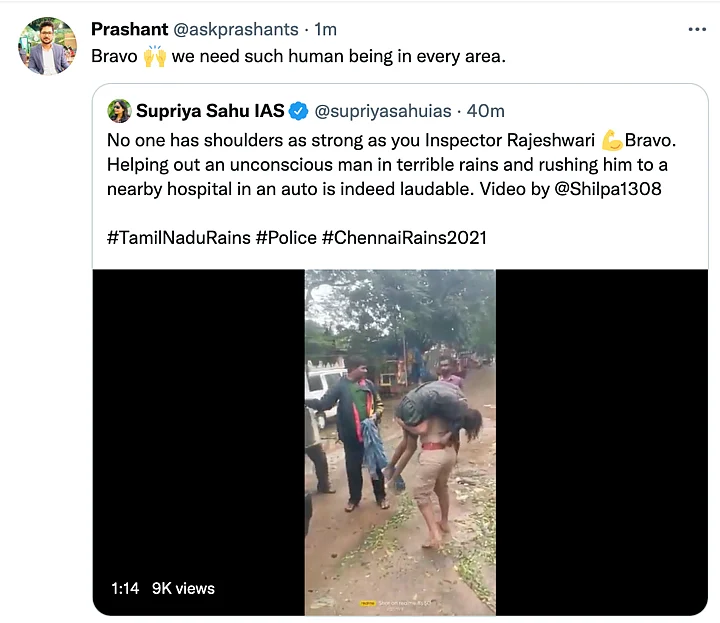Open the @supriyasahuias handle

pyautogui.click(x=383, y=111)
